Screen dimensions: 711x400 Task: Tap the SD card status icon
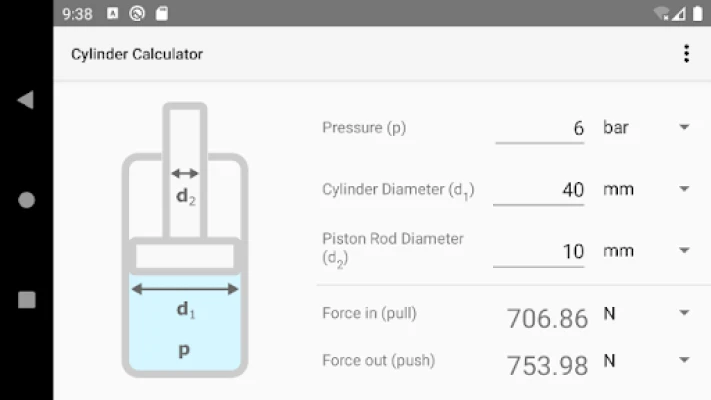pyautogui.click(x=162, y=14)
